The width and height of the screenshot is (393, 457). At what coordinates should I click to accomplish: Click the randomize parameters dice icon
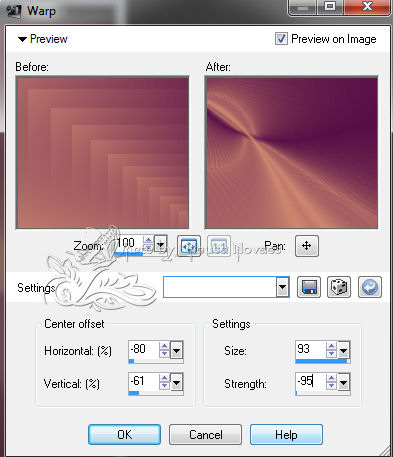(339, 287)
